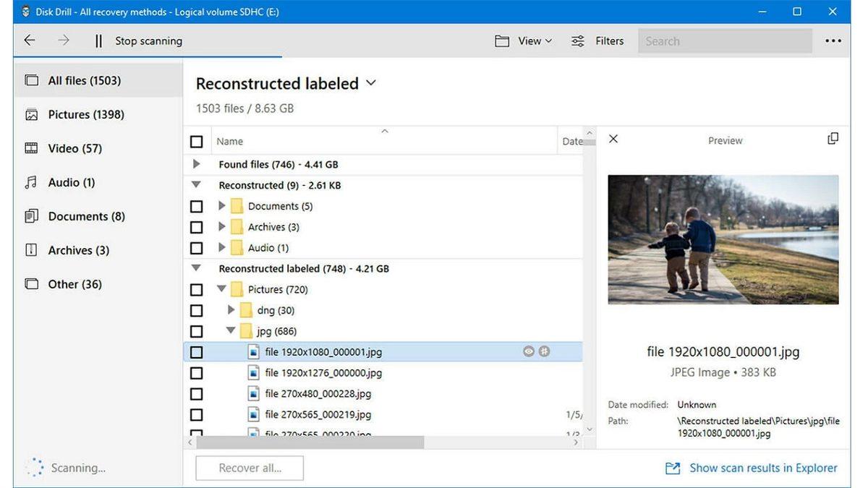The width and height of the screenshot is (868, 488).
Task: Tick the select-all checkbox in Name header
Action: (196, 142)
